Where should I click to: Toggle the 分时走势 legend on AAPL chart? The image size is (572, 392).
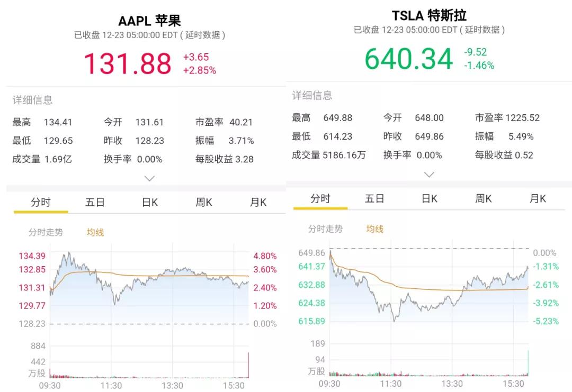(46, 232)
